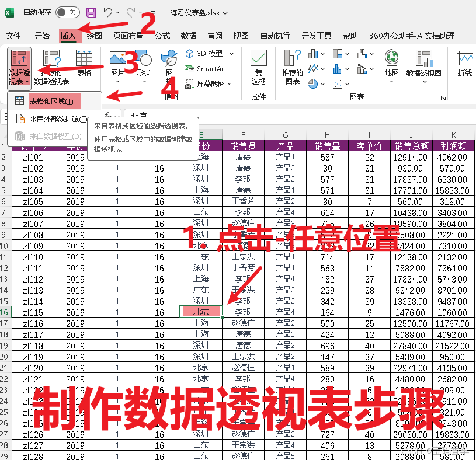Click the 地图 map chart globe icon

click(392, 58)
